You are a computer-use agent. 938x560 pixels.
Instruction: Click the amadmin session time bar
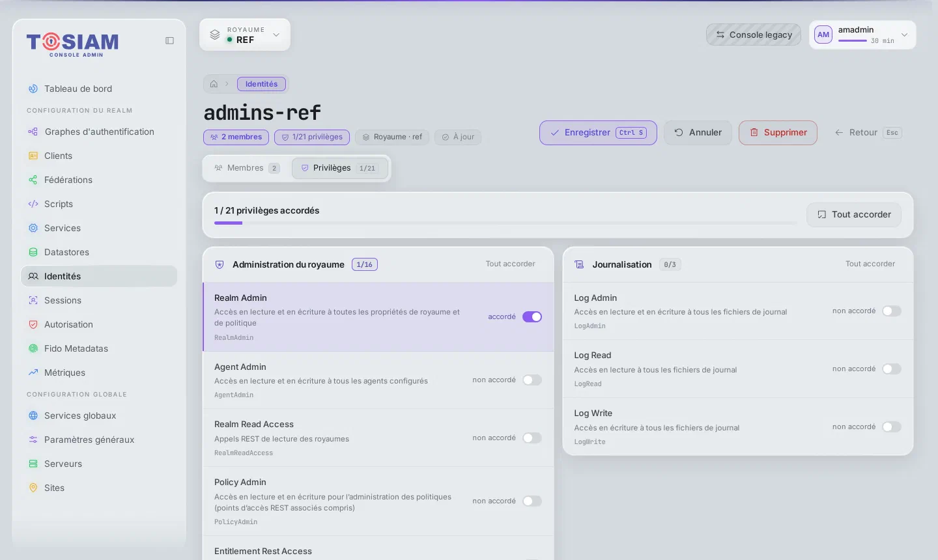pyautogui.click(x=852, y=41)
